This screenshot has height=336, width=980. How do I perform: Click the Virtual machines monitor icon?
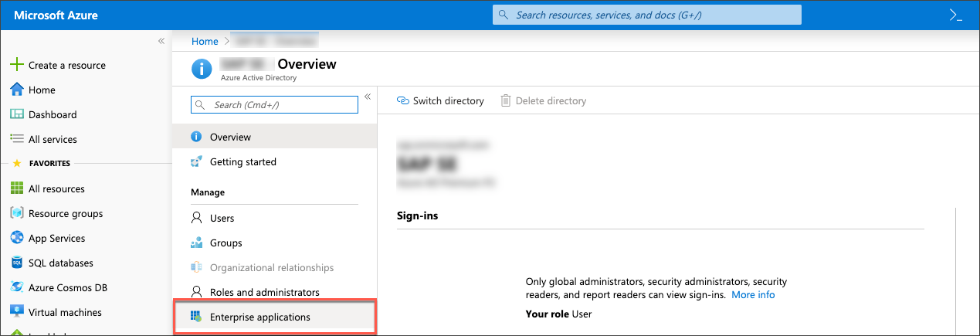click(17, 312)
